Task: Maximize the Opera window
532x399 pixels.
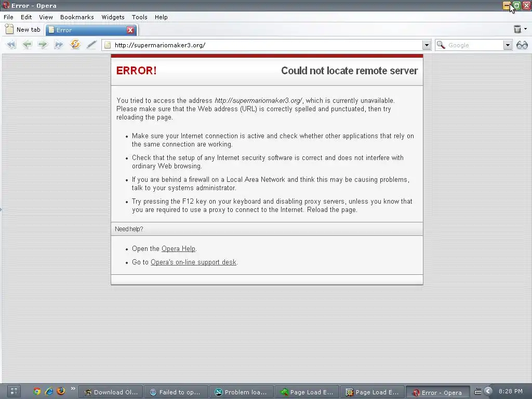Action: tap(516, 5)
